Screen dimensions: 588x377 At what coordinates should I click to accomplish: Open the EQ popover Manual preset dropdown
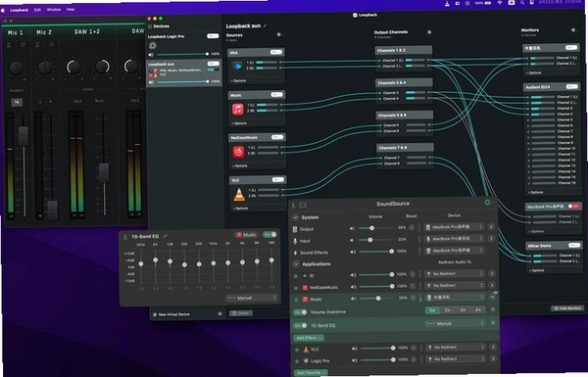coord(252,298)
